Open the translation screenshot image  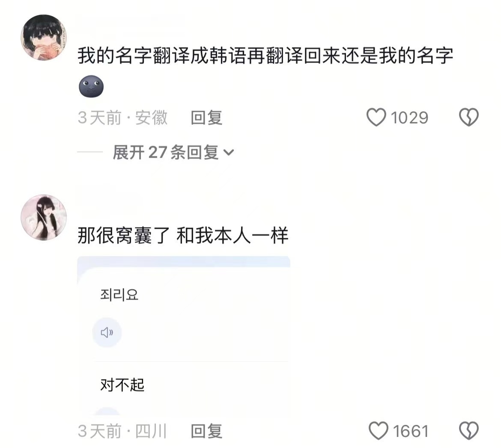coord(184,335)
